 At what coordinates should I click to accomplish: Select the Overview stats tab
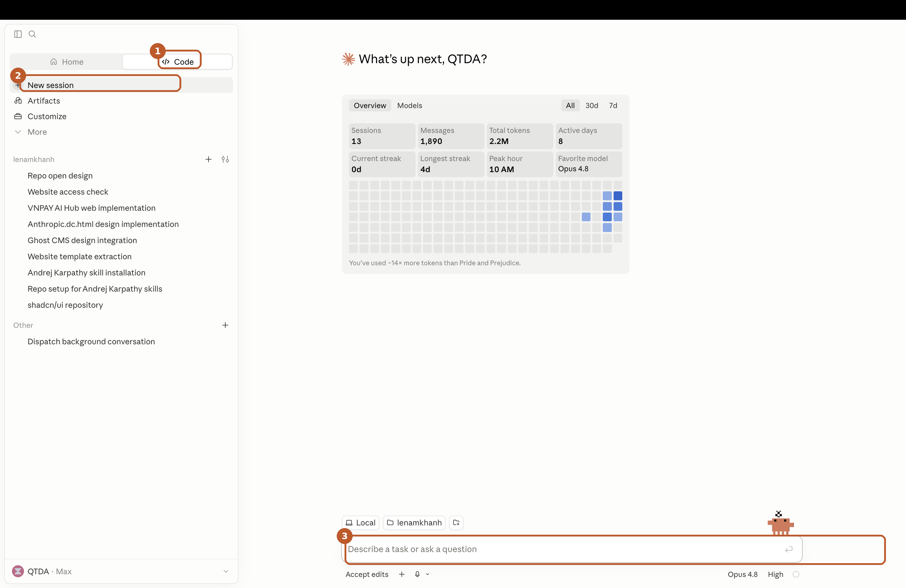pos(370,105)
